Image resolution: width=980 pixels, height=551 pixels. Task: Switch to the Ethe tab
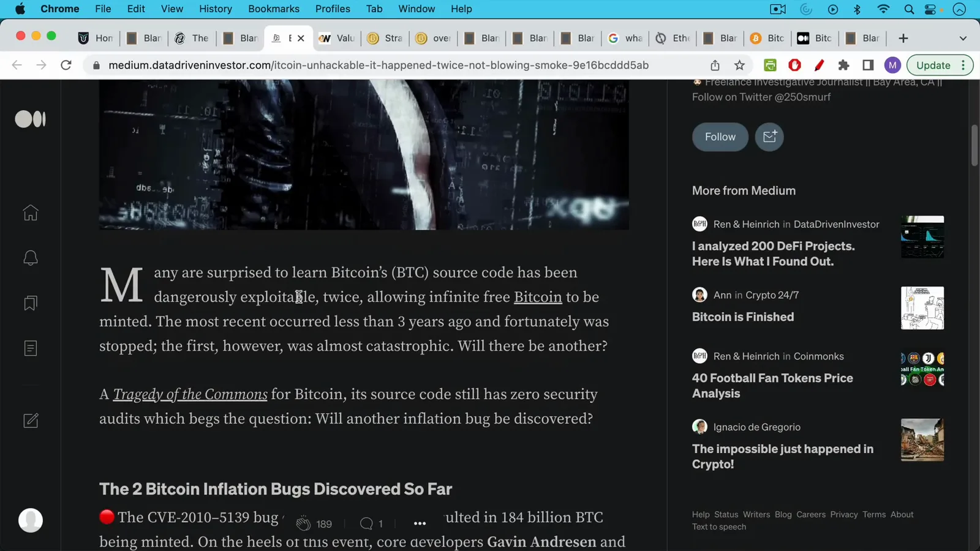[673, 38]
